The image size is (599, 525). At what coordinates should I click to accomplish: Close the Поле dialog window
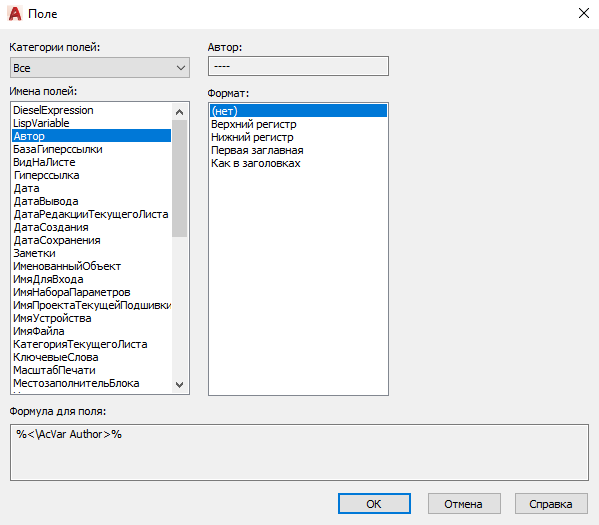point(583,13)
